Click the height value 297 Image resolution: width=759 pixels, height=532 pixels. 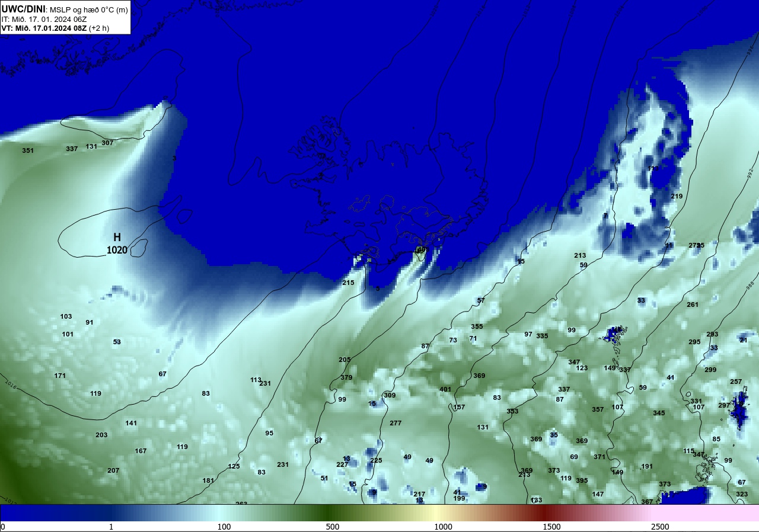pyautogui.click(x=724, y=405)
